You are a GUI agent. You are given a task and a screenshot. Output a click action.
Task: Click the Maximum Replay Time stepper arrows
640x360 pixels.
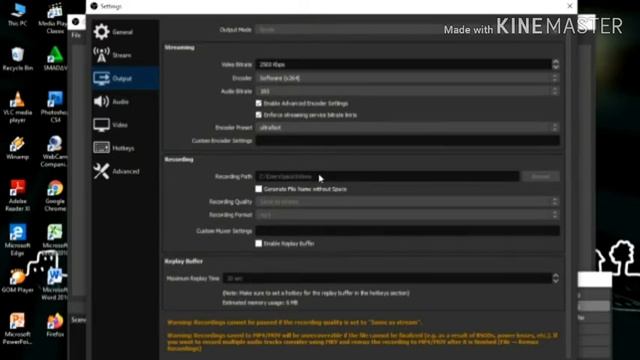coord(556,278)
